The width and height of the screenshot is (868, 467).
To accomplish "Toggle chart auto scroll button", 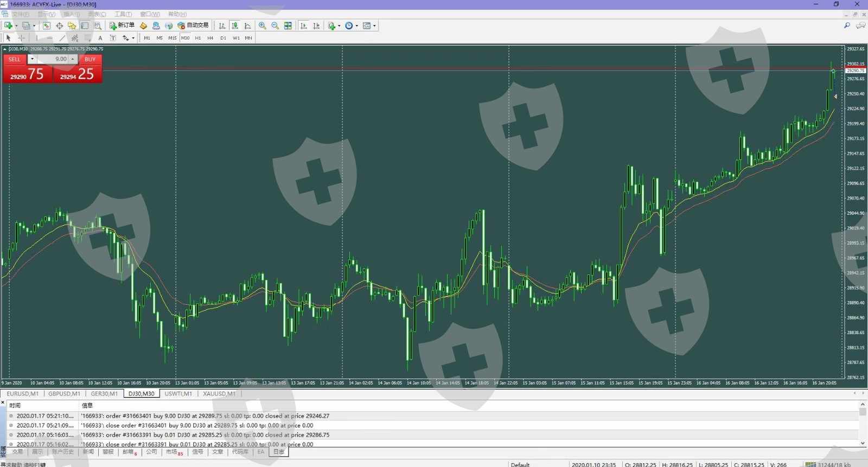I will [x=303, y=25].
